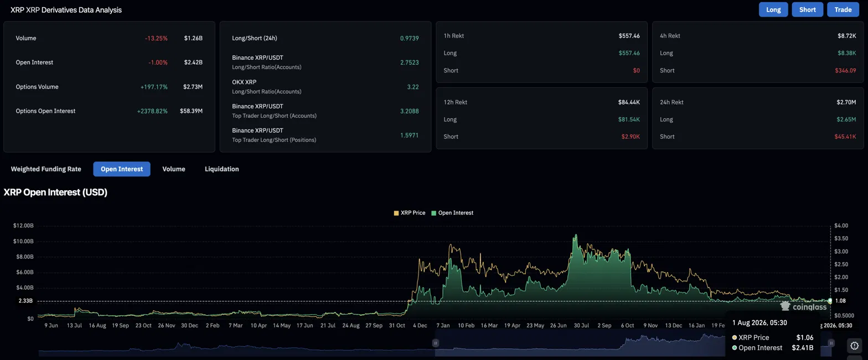Select the Open Interest tab
Viewport: 868px width, 360px height.
pyautogui.click(x=122, y=169)
